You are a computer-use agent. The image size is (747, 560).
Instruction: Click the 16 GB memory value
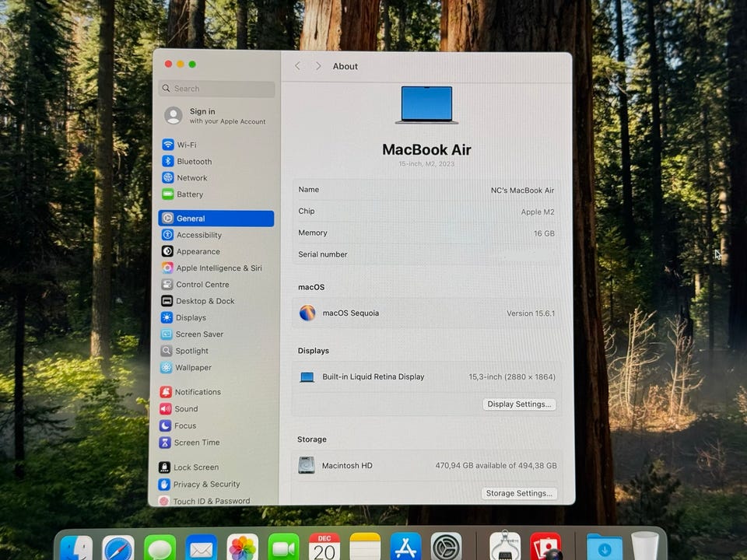[x=544, y=233]
